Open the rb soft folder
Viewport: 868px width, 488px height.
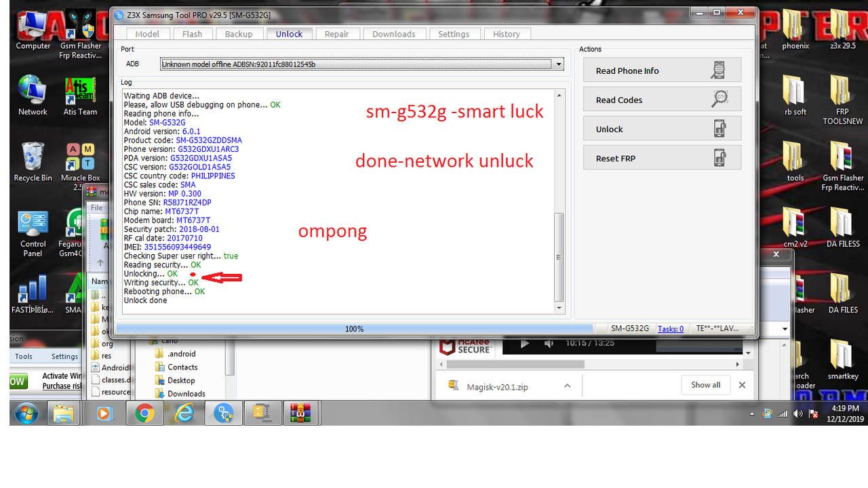point(795,96)
